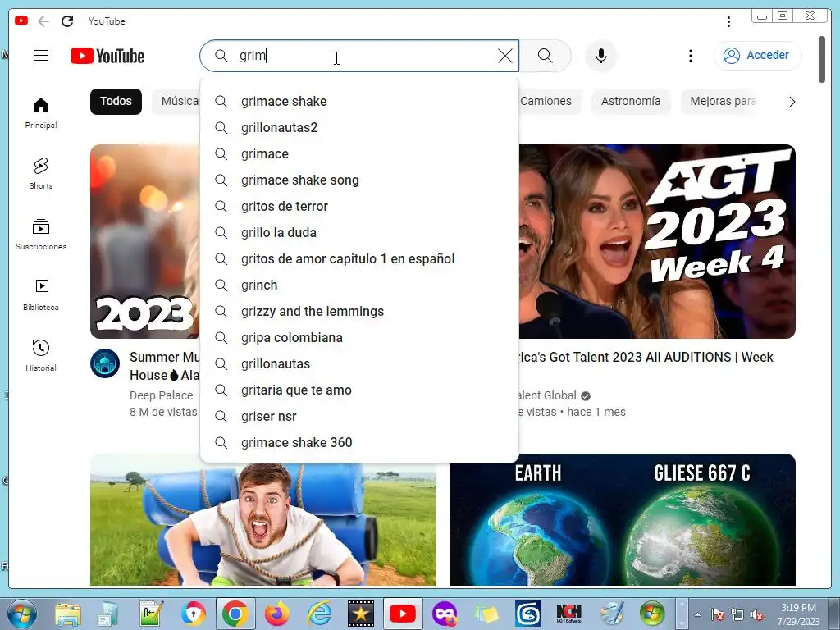Select the Astronomía filter chip

pos(631,101)
